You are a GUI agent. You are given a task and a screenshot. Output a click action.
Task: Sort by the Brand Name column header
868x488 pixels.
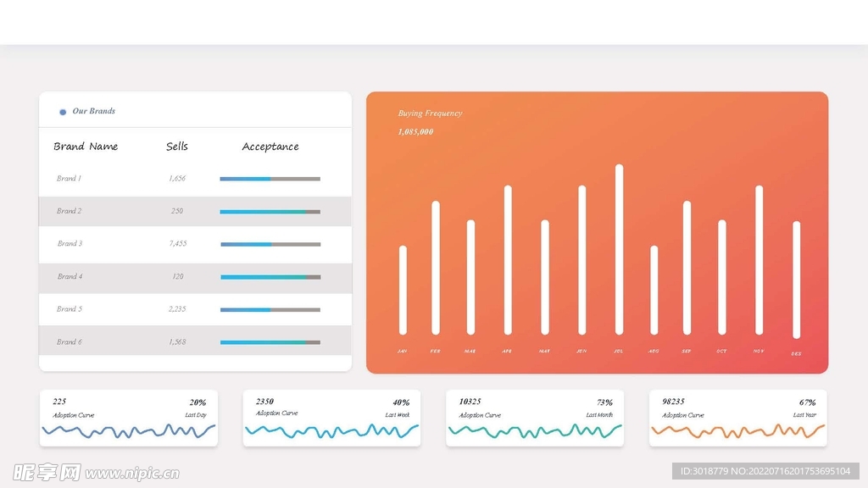[86, 147]
